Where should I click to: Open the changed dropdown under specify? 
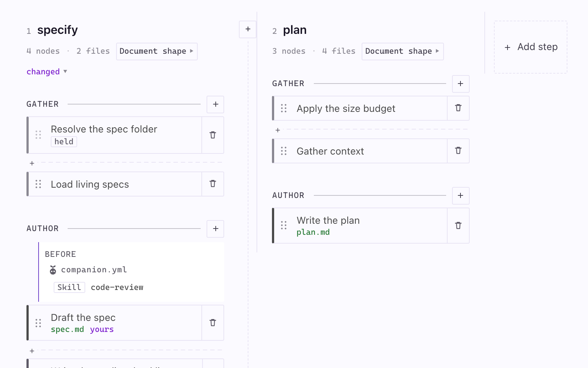(47, 72)
